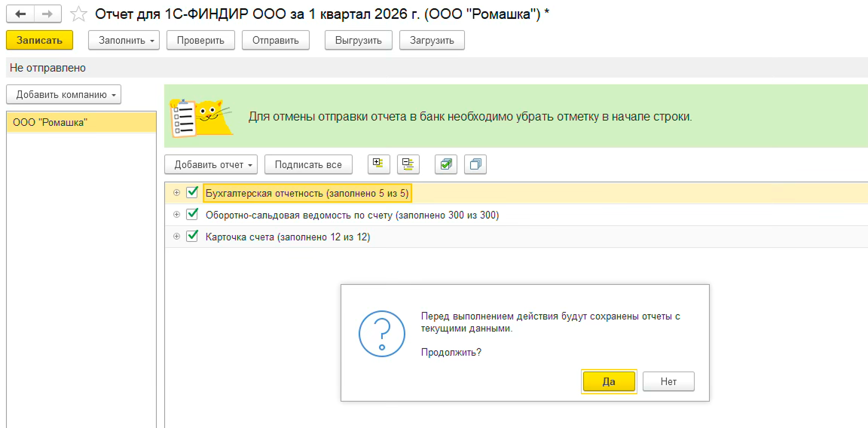Go back with the left arrow button
The height and width of the screenshot is (428, 868).
pyautogui.click(x=20, y=14)
